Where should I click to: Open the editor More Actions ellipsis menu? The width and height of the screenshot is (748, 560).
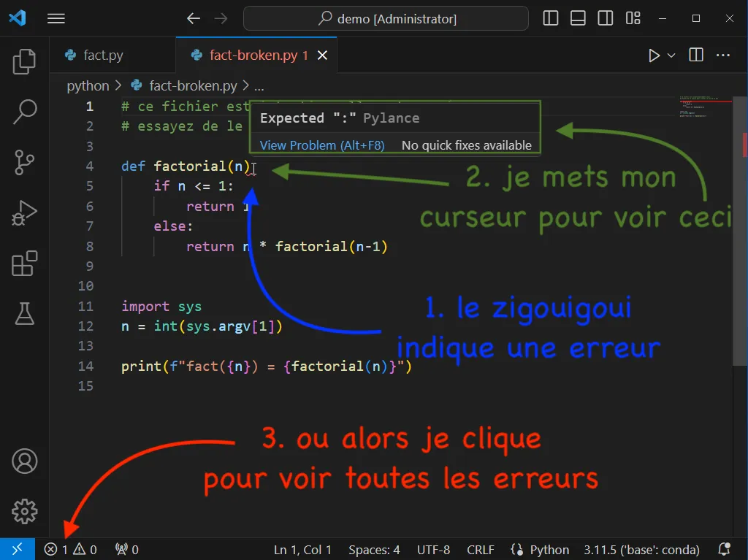pos(722,55)
